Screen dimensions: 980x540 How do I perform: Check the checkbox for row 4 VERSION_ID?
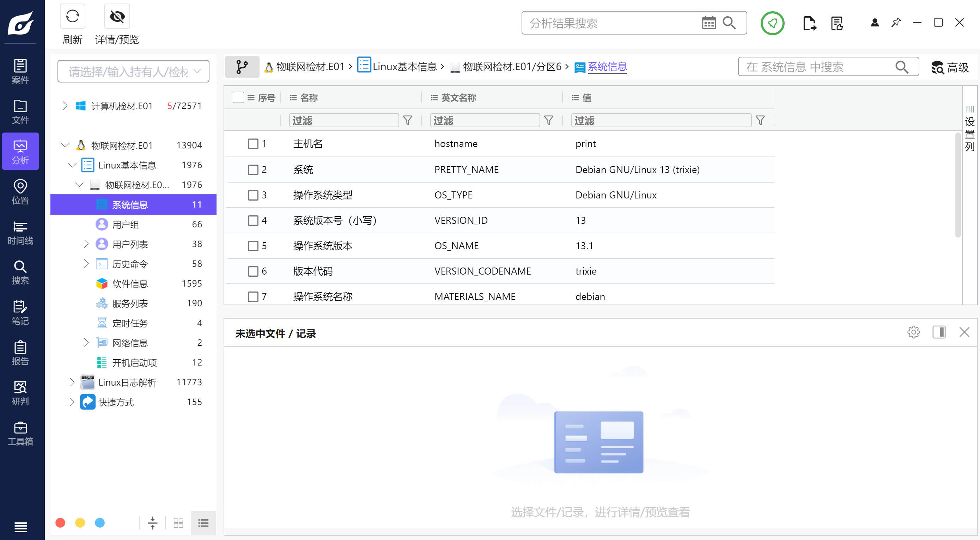point(253,221)
